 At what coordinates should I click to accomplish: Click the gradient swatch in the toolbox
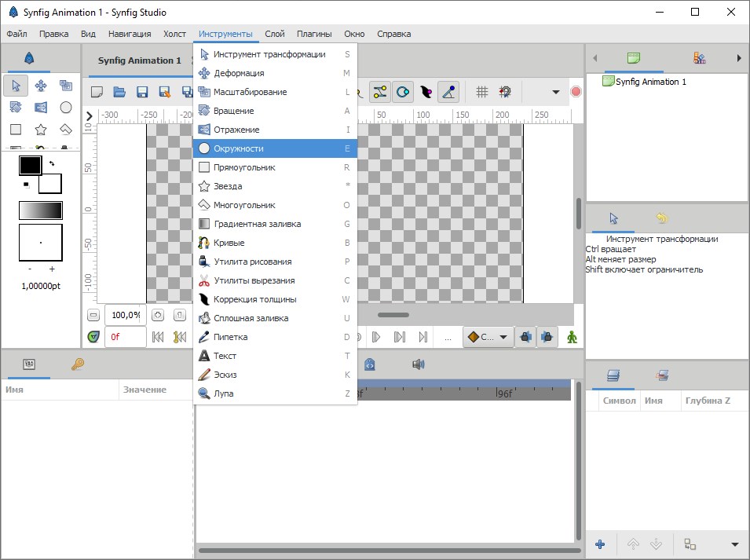point(40,210)
